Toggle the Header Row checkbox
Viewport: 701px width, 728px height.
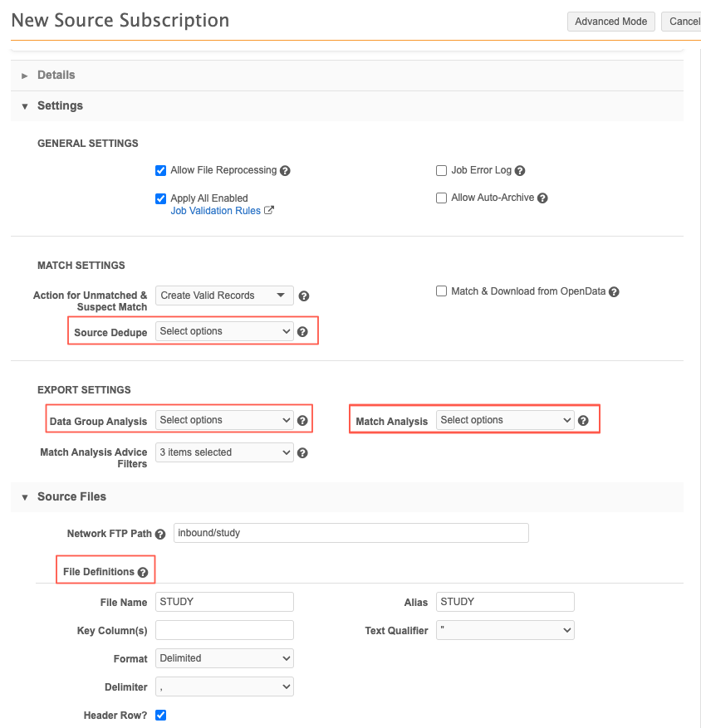[161, 715]
